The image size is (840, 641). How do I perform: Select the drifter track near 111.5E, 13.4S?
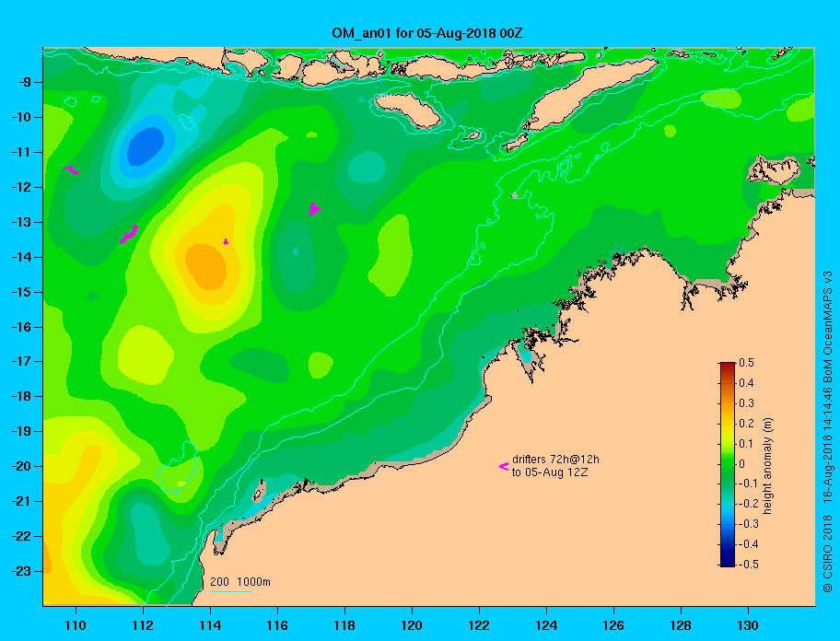point(129,234)
